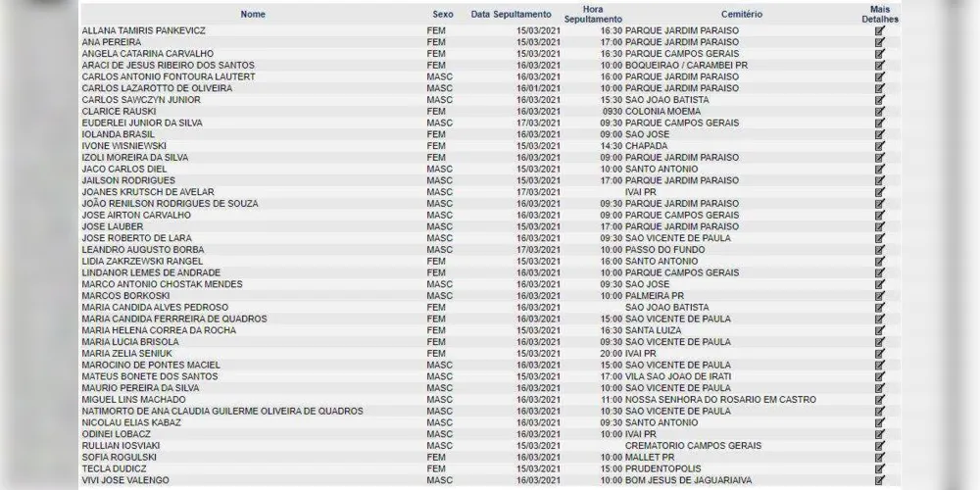Details icon for NATIMORTO DE ANA CLAUDIA row

pos(880,412)
